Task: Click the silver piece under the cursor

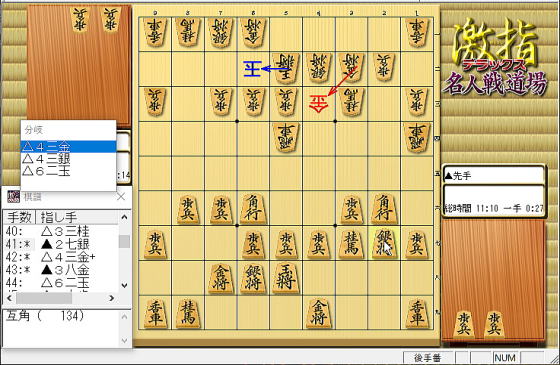Action: coord(384,243)
